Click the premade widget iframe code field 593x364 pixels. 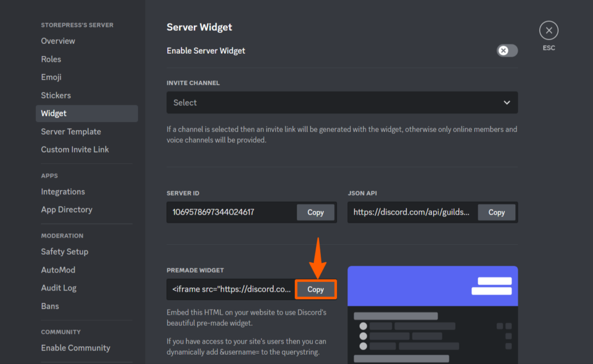(x=230, y=289)
